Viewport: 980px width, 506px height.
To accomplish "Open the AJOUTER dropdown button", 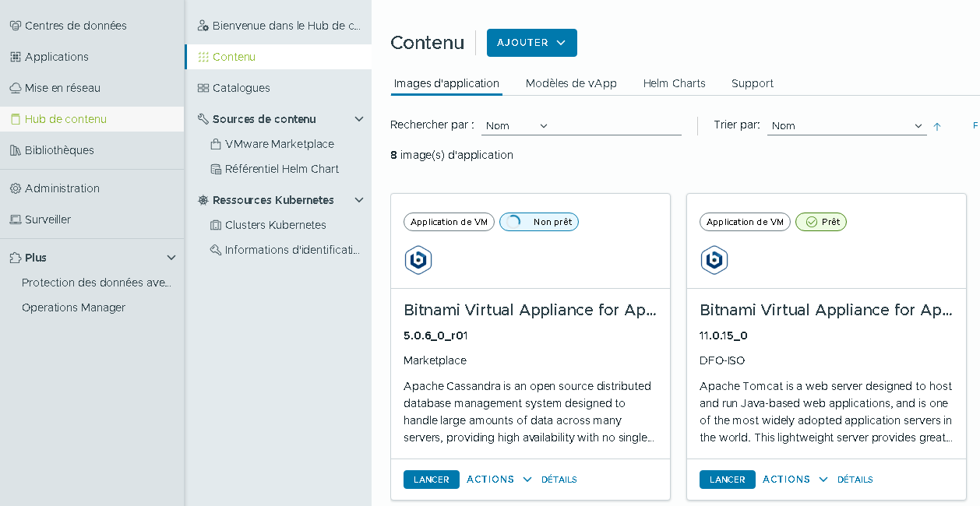I will 531,43.
